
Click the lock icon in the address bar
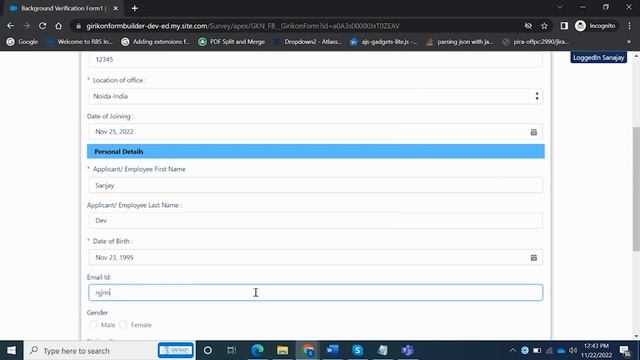[78, 26]
